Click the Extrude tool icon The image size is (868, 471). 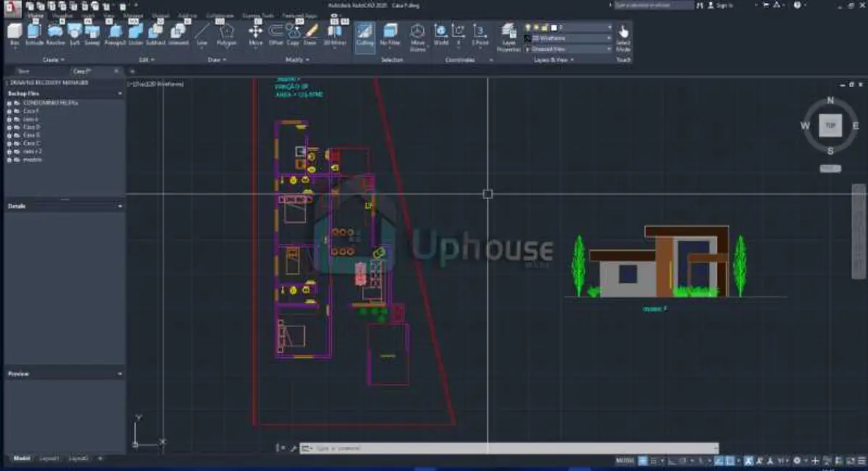(x=34, y=33)
